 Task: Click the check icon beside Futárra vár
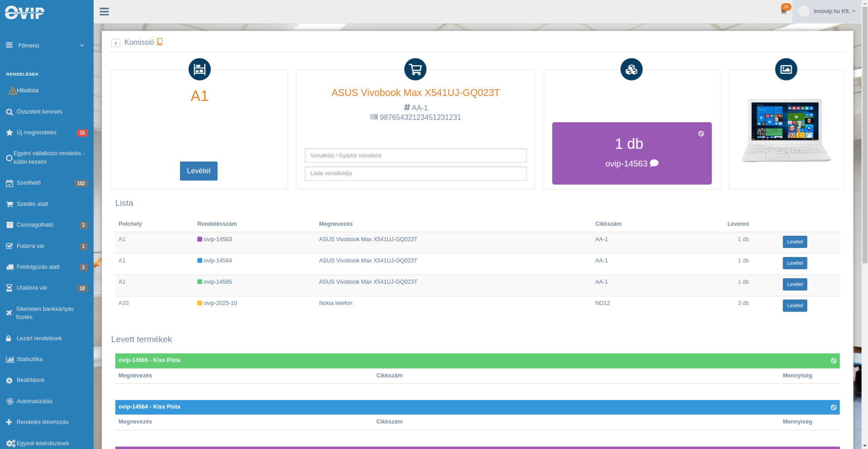click(9, 246)
